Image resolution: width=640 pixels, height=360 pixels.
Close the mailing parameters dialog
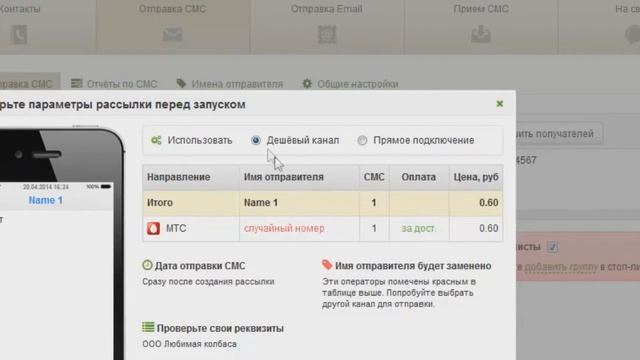[x=500, y=104]
